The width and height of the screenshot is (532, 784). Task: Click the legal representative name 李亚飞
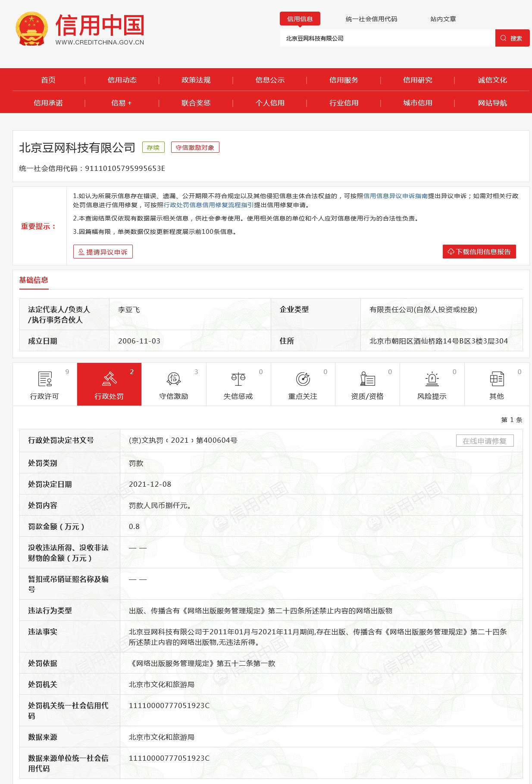click(x=129, y=310)
